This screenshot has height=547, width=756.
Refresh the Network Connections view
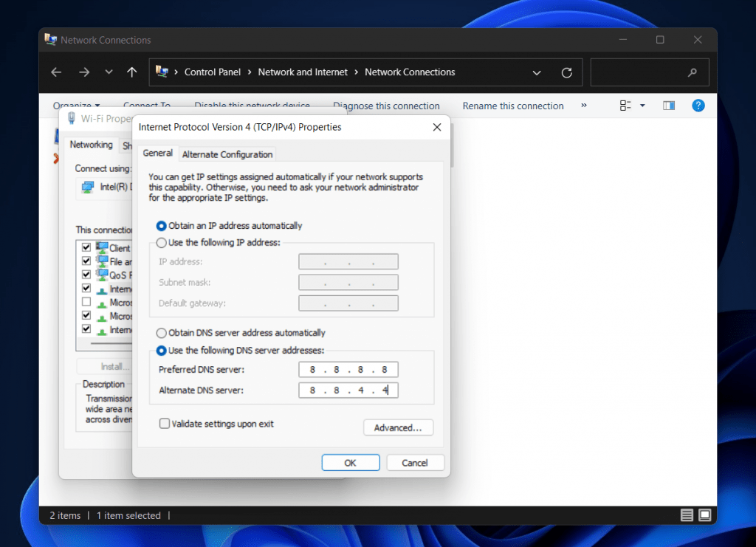[567, 72]
